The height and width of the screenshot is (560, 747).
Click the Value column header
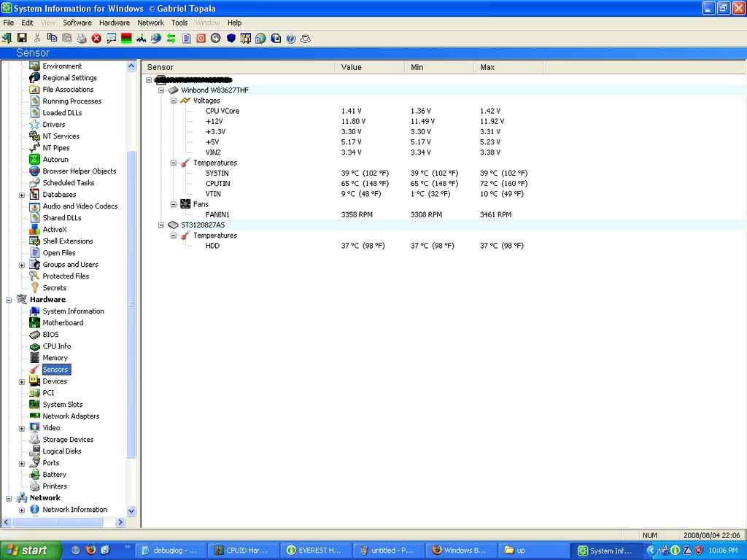click(x=370, y=67)
